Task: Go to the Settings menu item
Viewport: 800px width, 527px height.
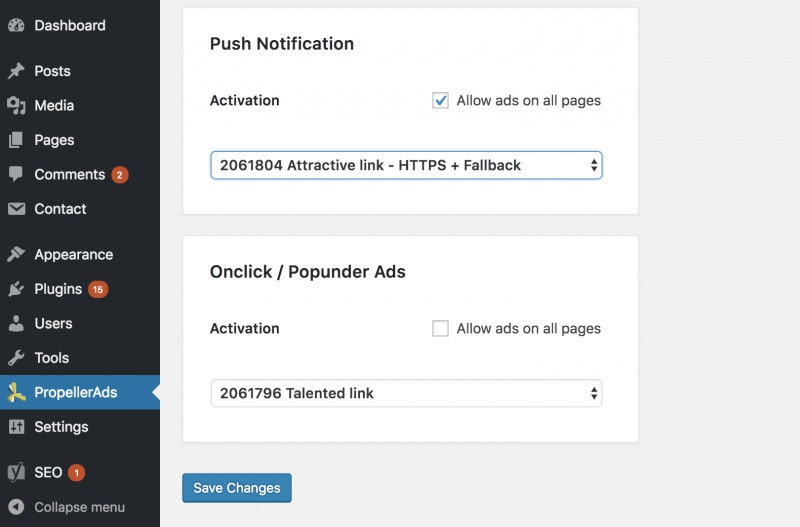Action: (x=61, y=426)
